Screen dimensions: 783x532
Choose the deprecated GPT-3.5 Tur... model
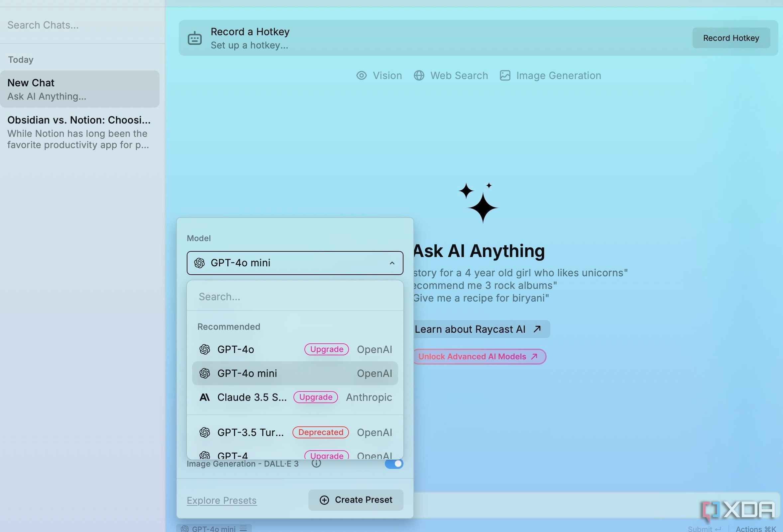[295, 432]
